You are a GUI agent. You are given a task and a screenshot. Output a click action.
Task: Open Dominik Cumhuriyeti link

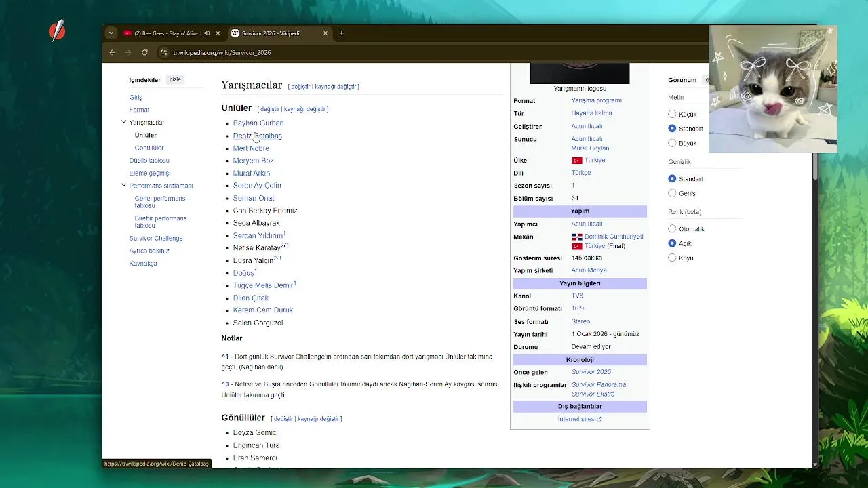614,237
